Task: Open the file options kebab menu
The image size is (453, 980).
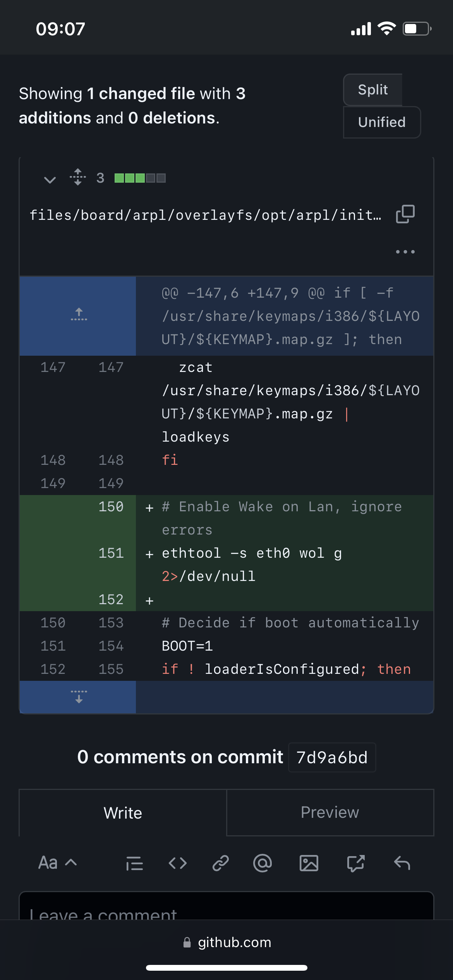Action: point(404,252)
